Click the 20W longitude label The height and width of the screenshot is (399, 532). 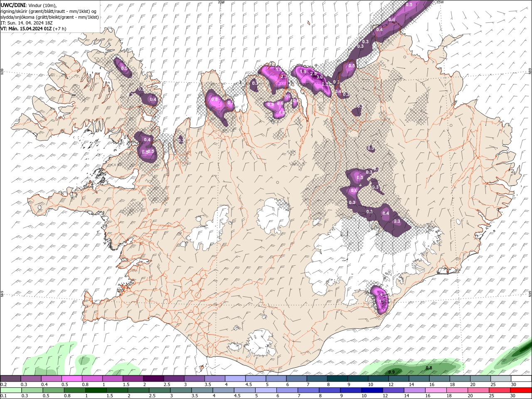point(221,2)
